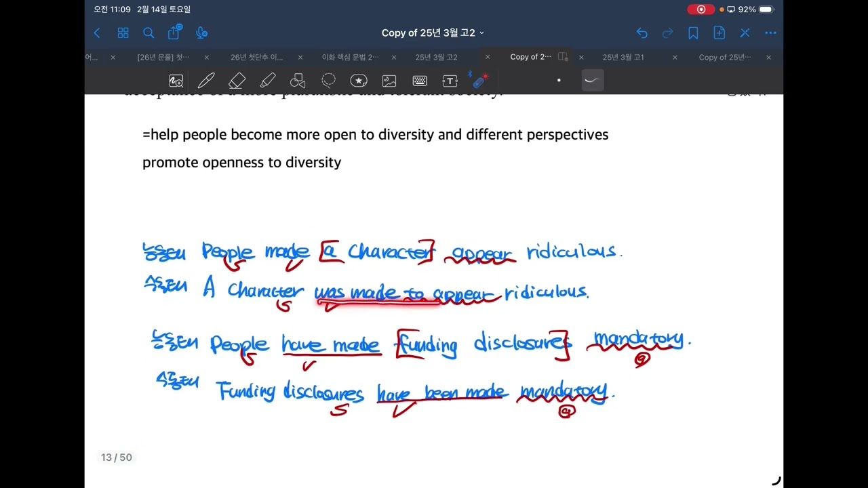The width and height of the screenshot is (868, 488).
Task: Select the laser pointer tool
Action: (x=480, y=81)
